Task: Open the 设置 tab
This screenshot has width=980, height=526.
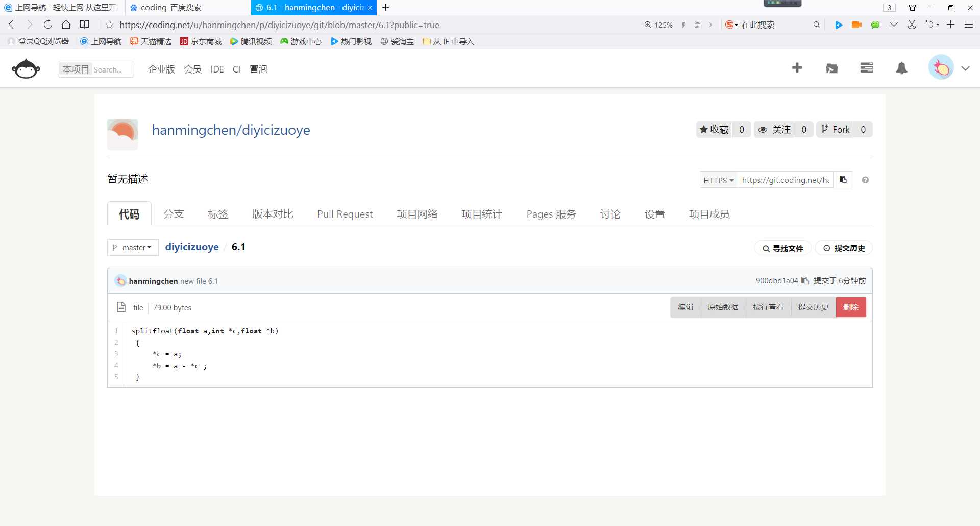Action: pyautogui.click(x=655, y=213)
